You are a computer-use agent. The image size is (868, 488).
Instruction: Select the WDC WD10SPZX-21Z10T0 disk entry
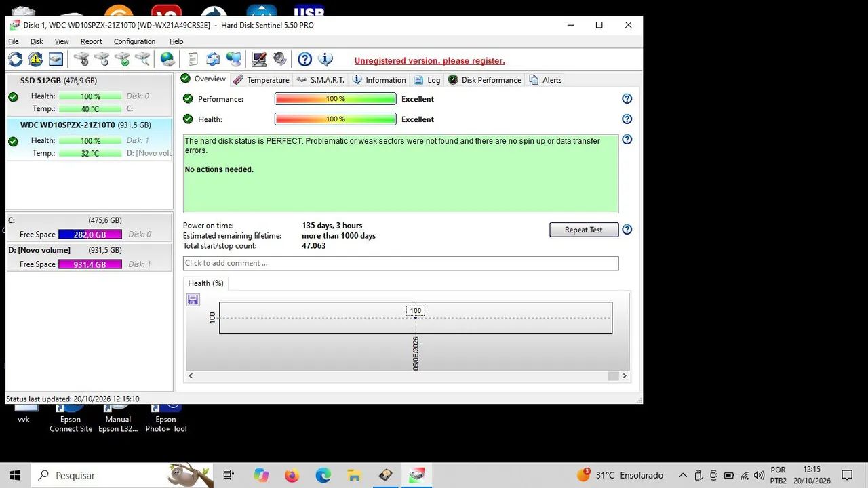click(89, 138)
